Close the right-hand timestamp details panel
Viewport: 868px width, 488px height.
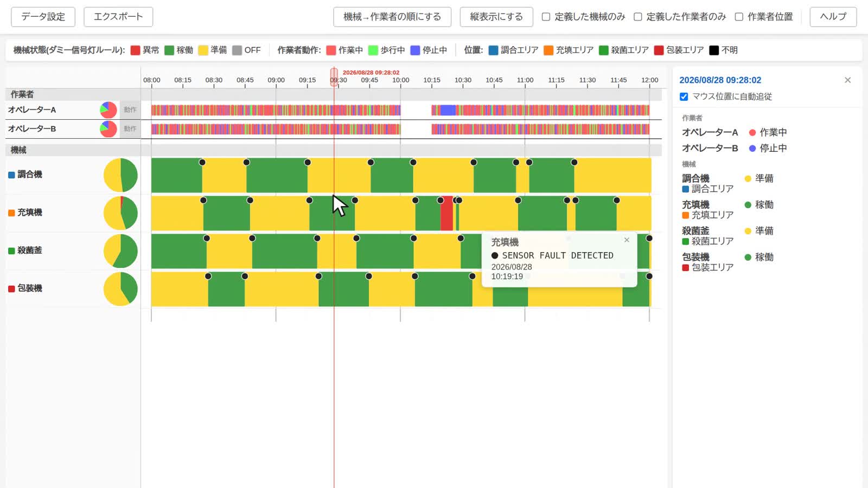[847, 80]
